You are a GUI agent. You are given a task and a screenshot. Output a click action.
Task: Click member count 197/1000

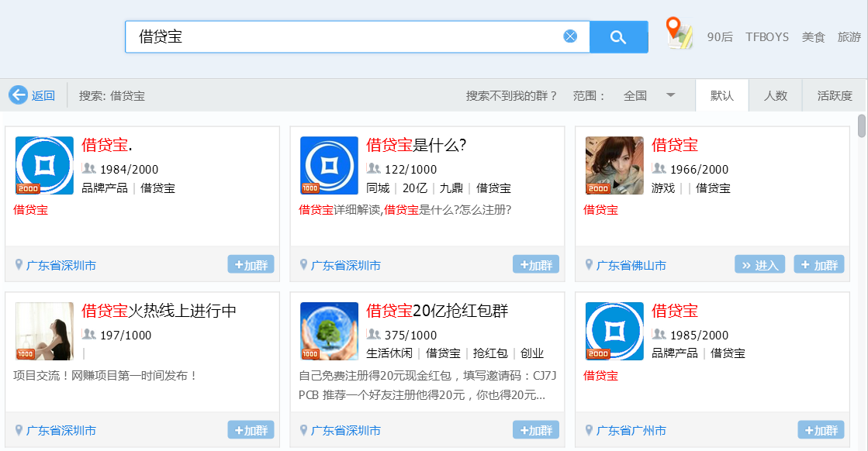point(126,335)
